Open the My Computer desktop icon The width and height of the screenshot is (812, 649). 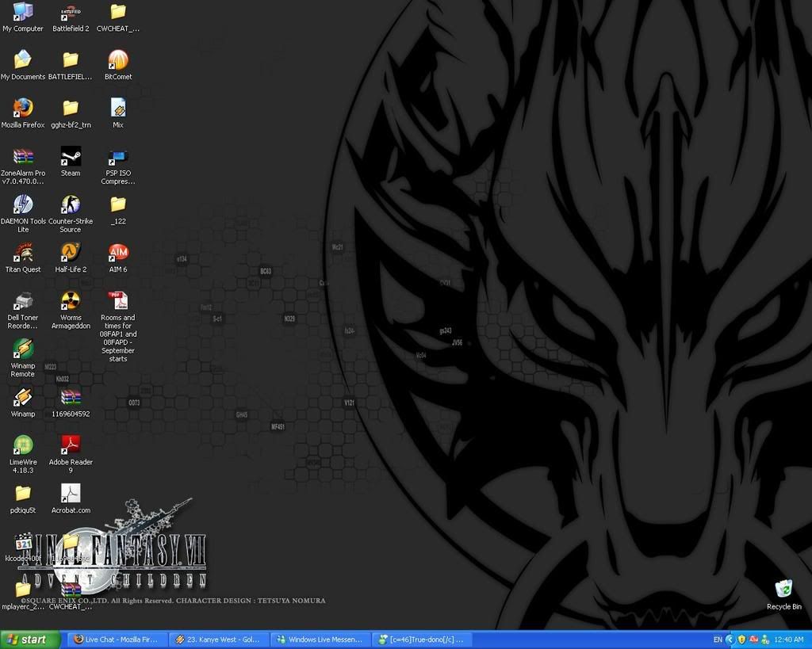tap(23, 12)
